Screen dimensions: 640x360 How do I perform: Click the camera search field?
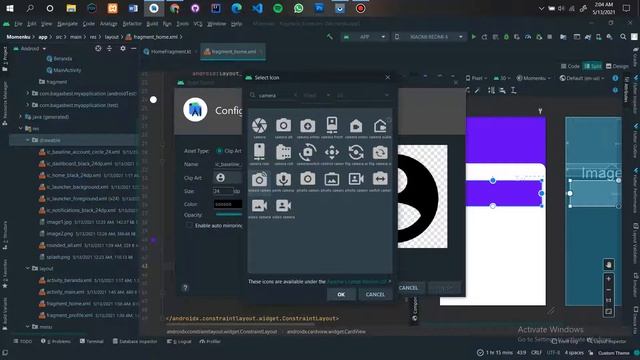(273, 95)
